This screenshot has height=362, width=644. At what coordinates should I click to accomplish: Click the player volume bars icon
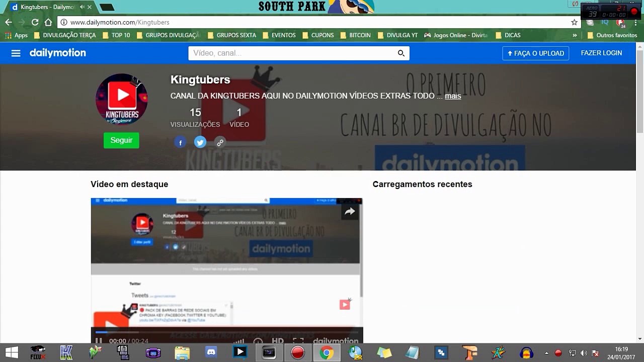238,341
